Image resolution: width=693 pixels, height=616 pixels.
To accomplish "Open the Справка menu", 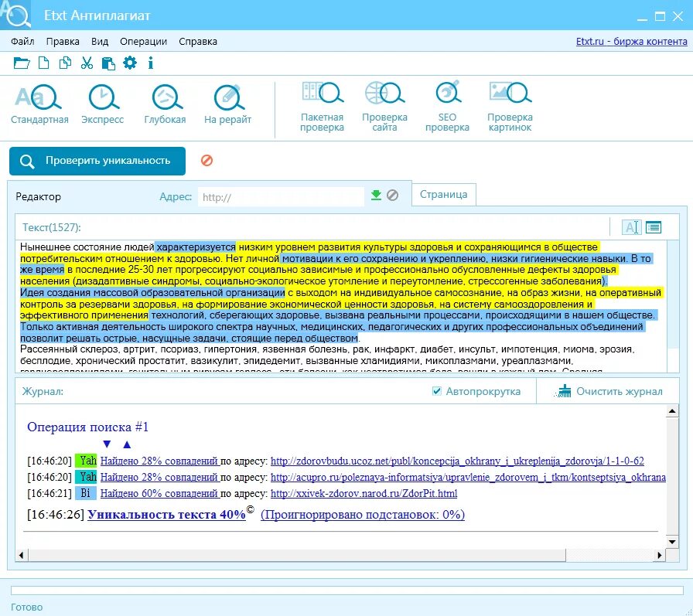I will pos(198,42).
